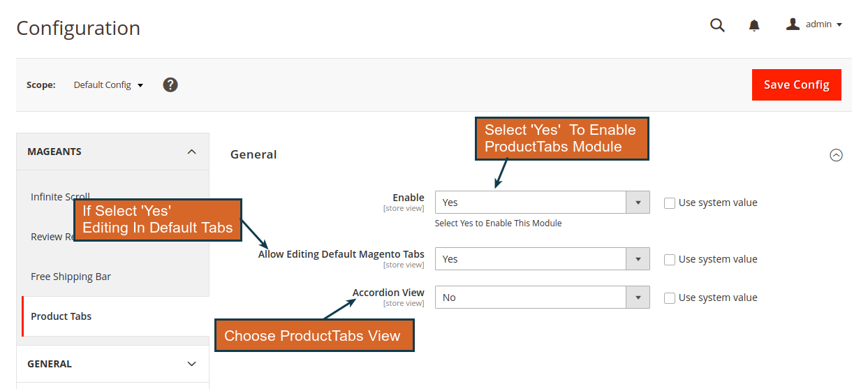Expand the GENERAL sidebar section
This screenshot has height=389, width=868.
[x=112, y=364]
